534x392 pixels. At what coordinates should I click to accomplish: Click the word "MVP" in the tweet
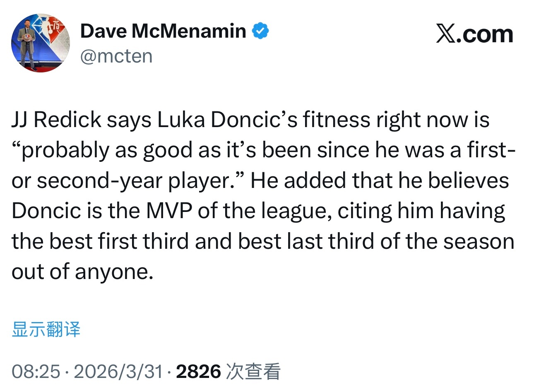(x=168, y=211)
